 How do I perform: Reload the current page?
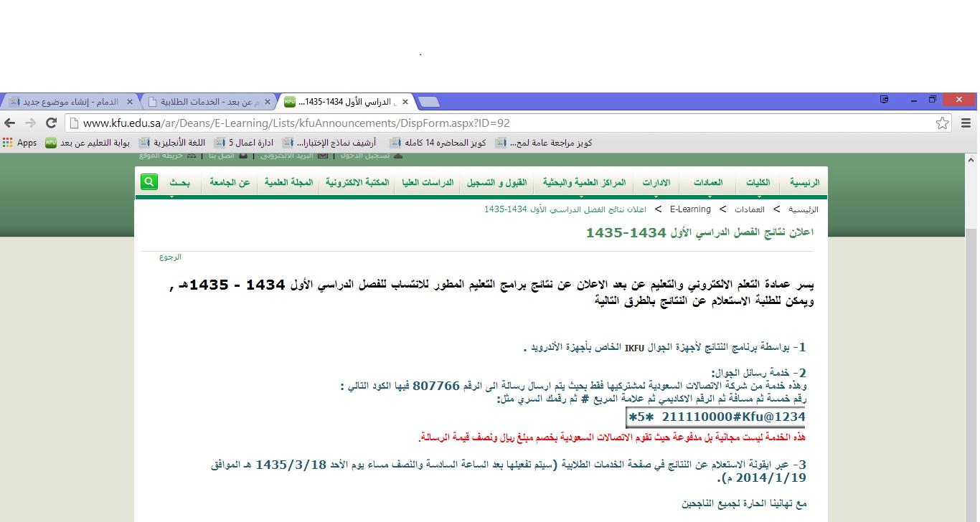[x=51, y=123]
